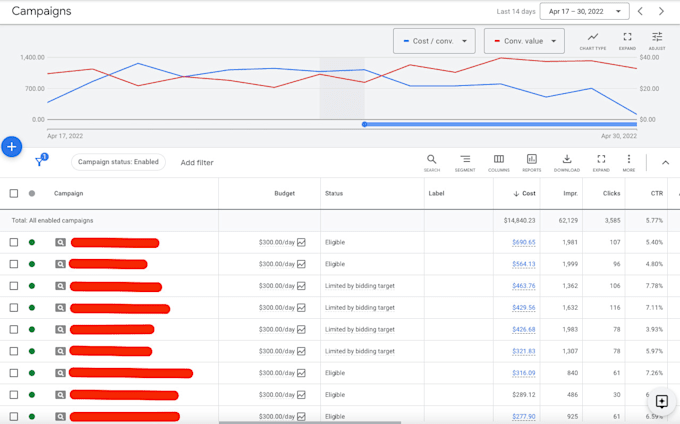Open budget chart icon in $289.12 row

pyautogui.click(x=301, y=395)
